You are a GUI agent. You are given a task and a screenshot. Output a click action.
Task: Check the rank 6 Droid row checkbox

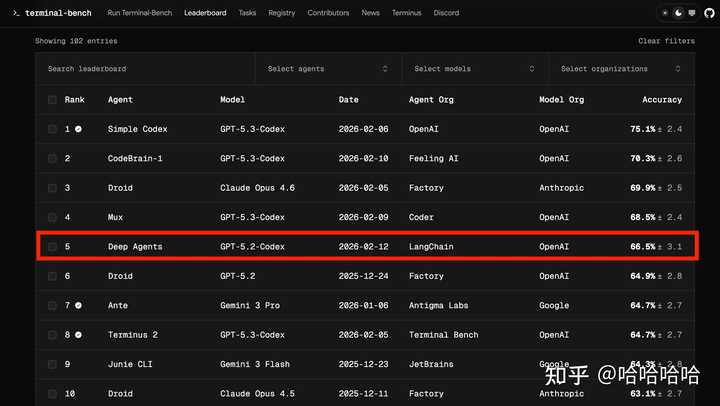pyautogui.click(x=52, y=276)
